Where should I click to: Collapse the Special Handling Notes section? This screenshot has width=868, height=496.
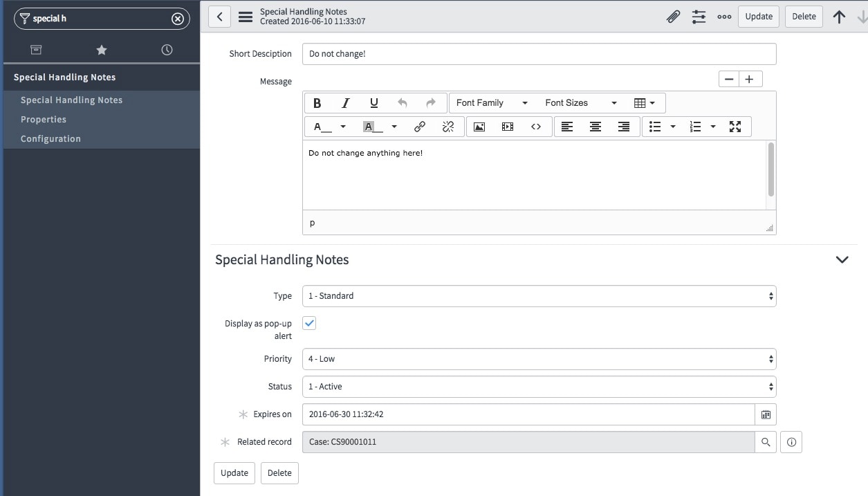(842, 260)
